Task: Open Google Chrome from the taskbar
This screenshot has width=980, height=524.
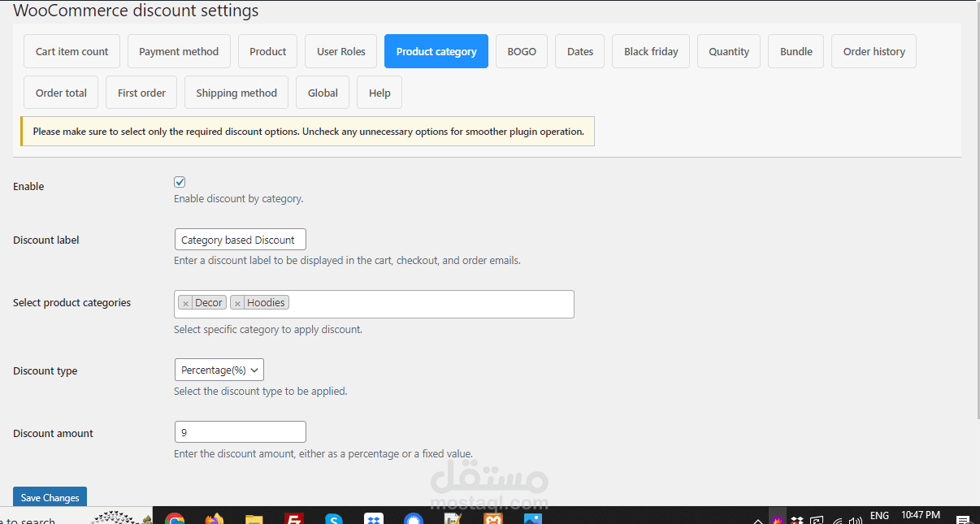Action: 174,519
